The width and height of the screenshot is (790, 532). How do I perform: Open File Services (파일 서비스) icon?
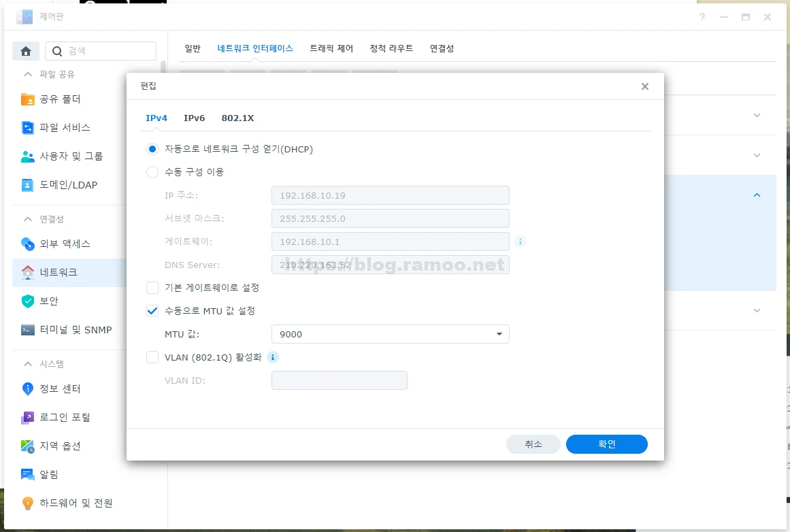pyautogui.click(x=28, y=127)
